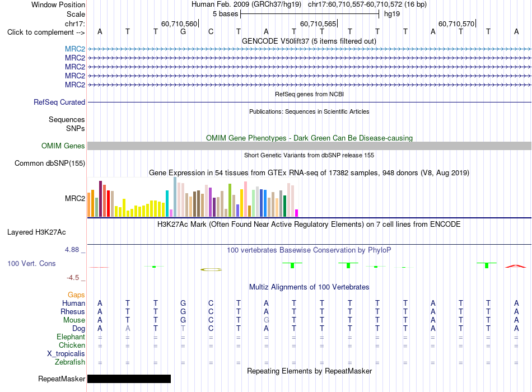Image resolution: width=532 pixels, height=392 pixels.
Task: Click the 'H3K27Ac Mark' ENCODE track title
Action: click(309, 225)
